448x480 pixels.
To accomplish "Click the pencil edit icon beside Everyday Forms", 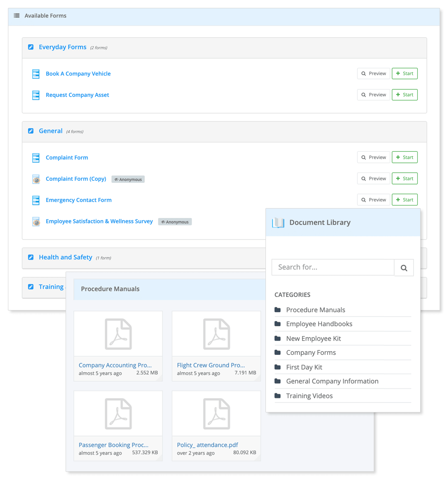I will 31,47.
